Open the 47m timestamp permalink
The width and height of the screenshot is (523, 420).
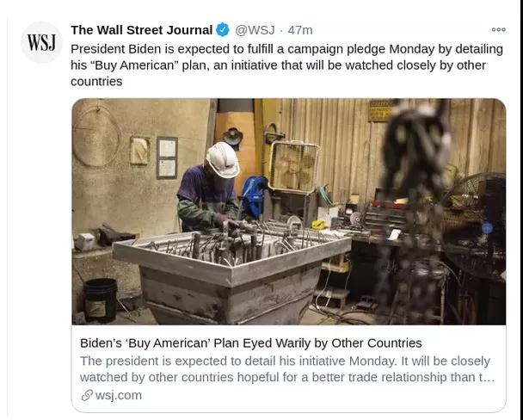tap(300, 30)
